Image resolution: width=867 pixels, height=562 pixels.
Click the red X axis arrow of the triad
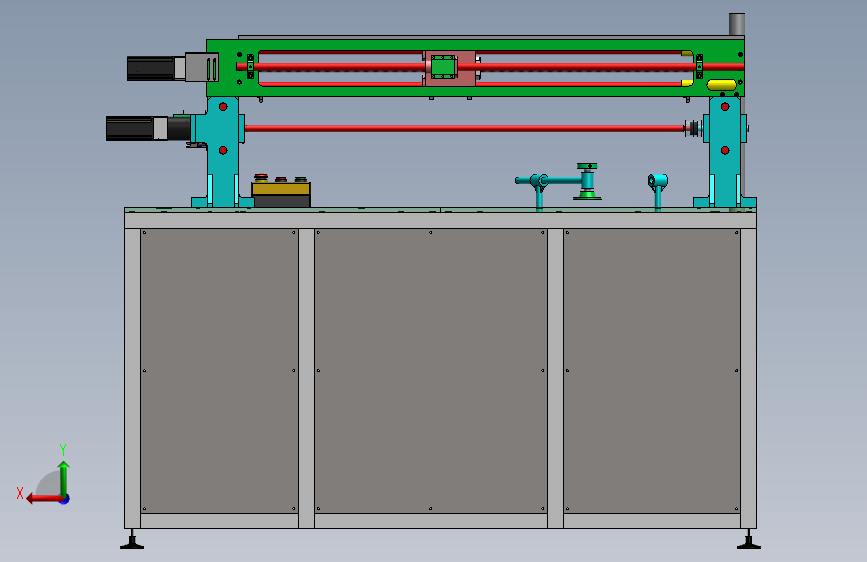coord(44,498)
